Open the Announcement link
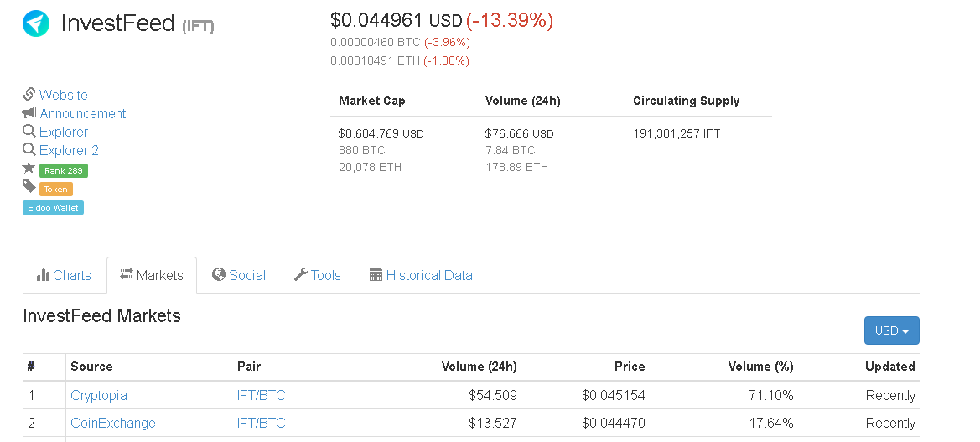The width and height of the screenshot is (980, 442). (82, 113)
